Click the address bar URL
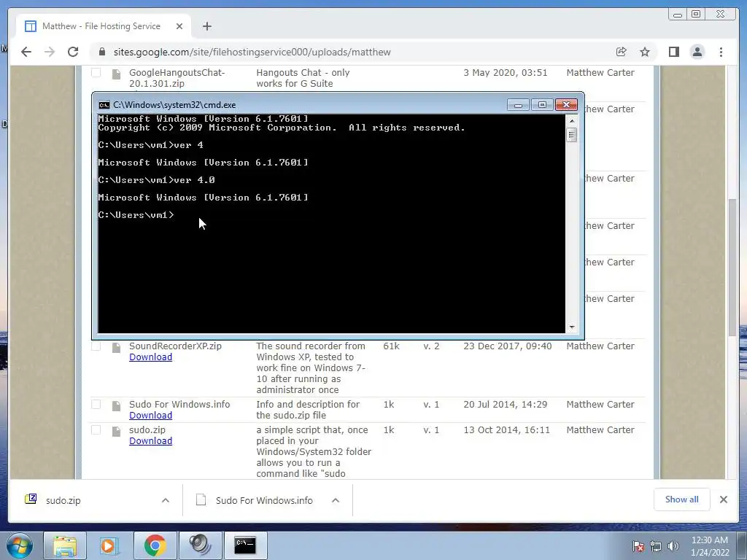Screen dimensions: 747x560 pos(252,52)
